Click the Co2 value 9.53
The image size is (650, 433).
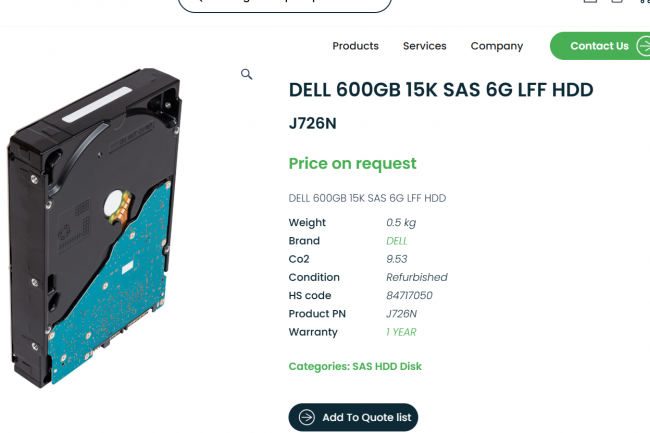tap(396, 259)
